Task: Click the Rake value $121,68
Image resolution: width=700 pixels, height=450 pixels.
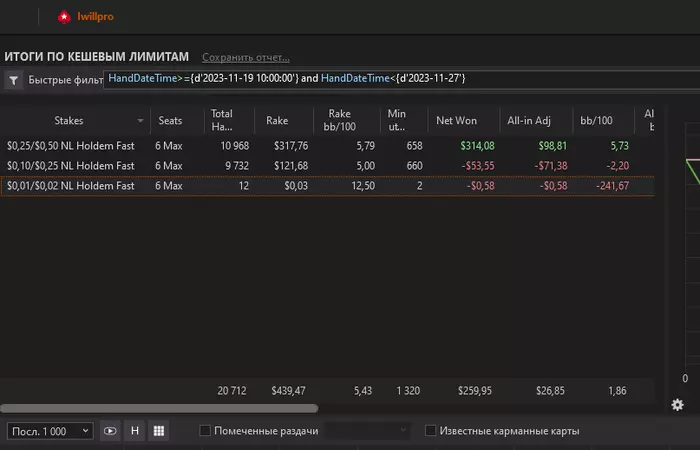Action: coord(291,166)
